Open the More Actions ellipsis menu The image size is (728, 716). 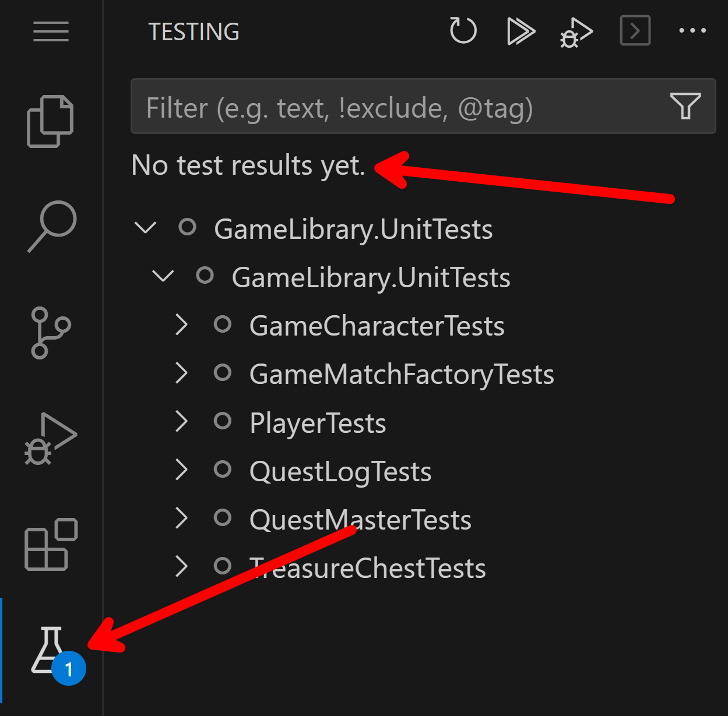coord(691,31)
